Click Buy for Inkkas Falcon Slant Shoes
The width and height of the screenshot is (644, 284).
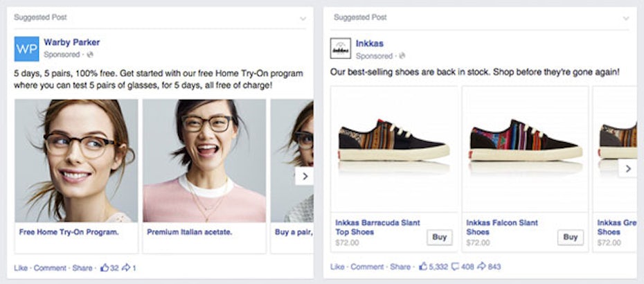(x=569, y=237)
